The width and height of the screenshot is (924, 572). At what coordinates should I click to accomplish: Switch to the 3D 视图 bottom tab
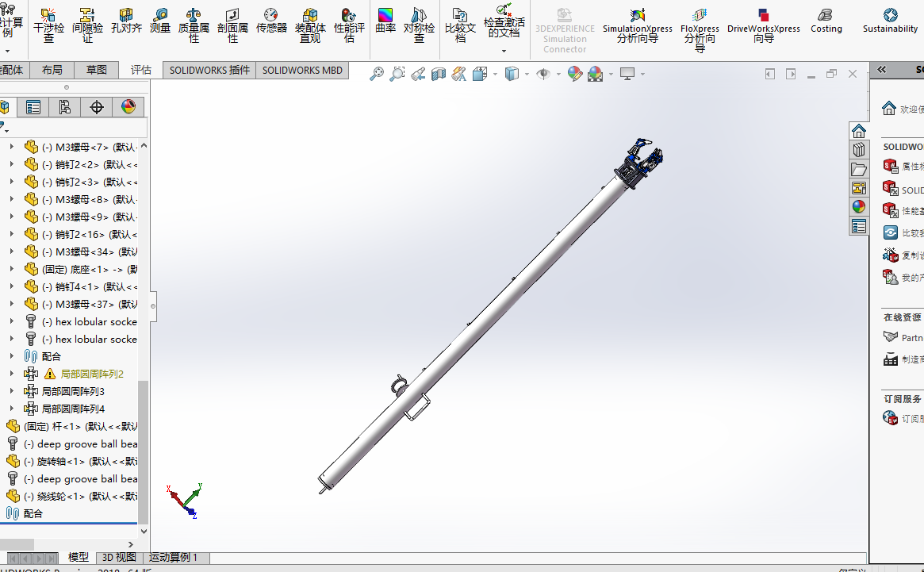pyautogui.click(x=118, y=557)
